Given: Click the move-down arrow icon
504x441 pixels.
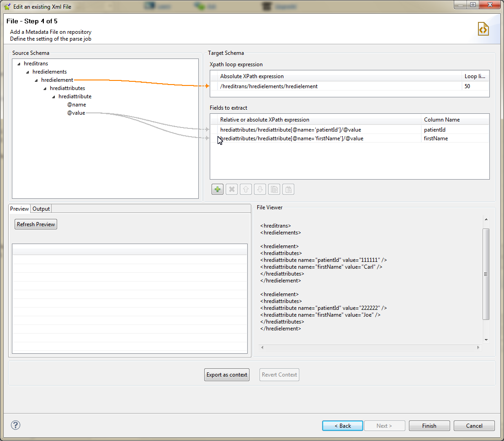Looking at the screenshot, I should tap(260, 189).
